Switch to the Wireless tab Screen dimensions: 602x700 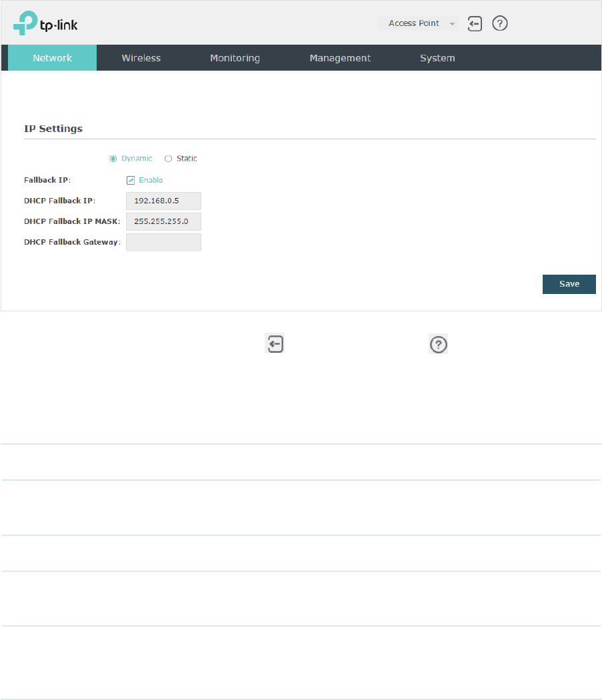coord(141,57)
